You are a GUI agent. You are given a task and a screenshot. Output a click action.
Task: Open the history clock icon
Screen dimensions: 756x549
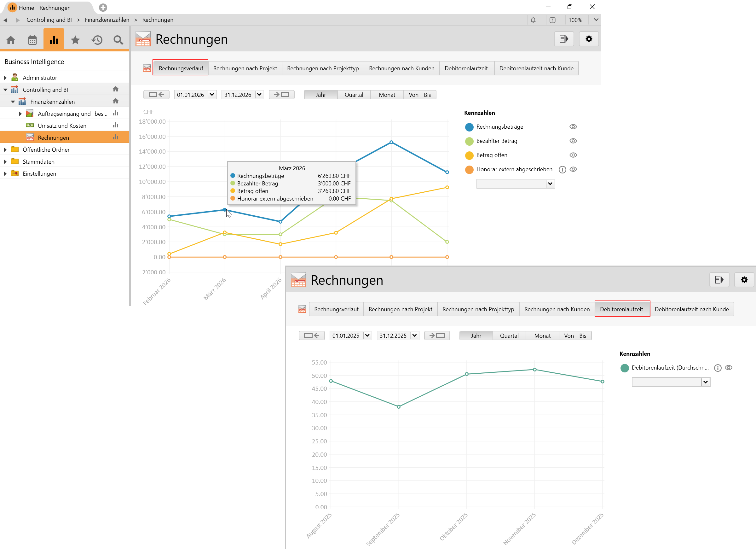point(97,40)
